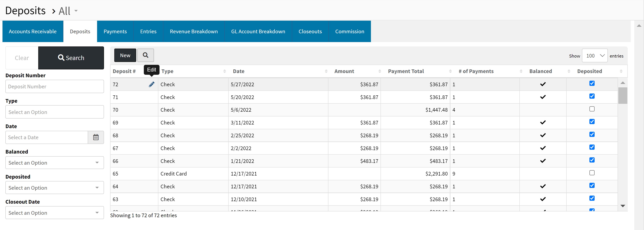
Task: Click the pencil edit icon for deposit 72
Action: tap(151, 84)
